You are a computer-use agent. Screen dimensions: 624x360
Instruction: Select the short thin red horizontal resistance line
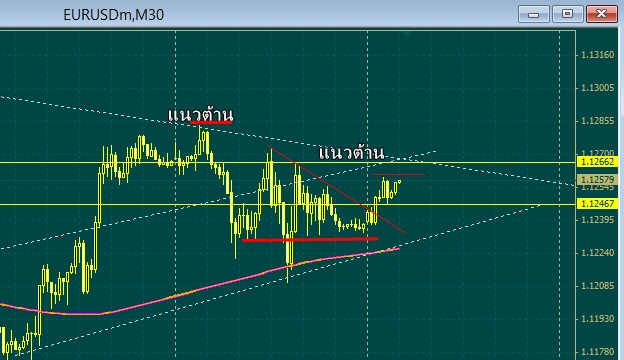pyautogui.click(x=398, y=175)
